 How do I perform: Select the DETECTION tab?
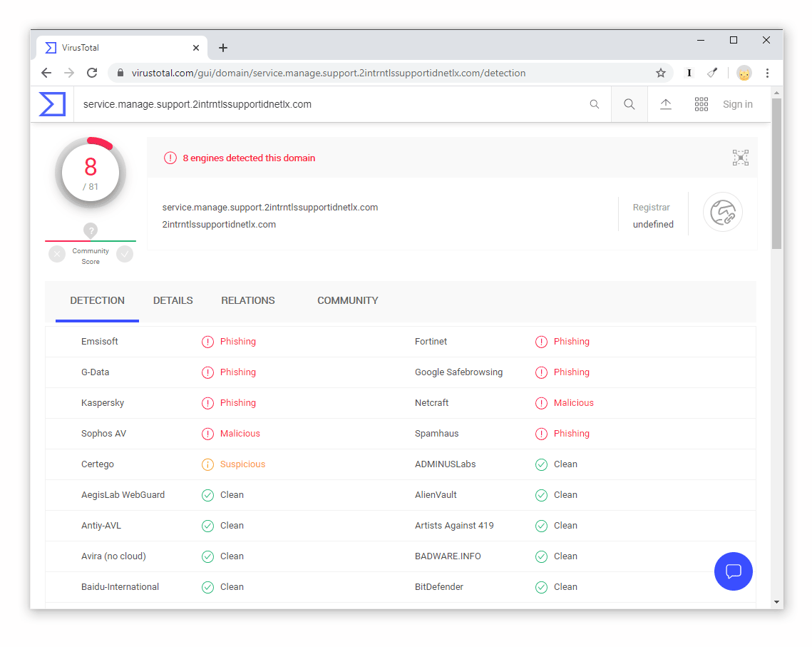point(98,300)
